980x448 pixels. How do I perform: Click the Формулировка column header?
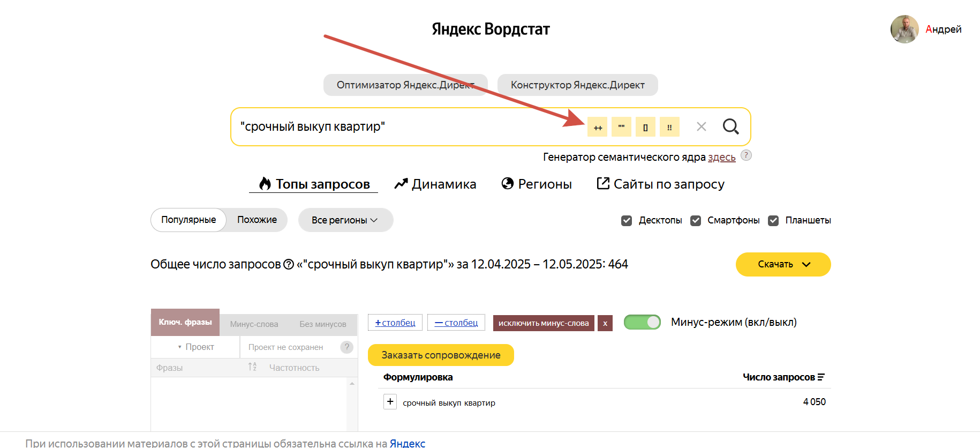418,377
